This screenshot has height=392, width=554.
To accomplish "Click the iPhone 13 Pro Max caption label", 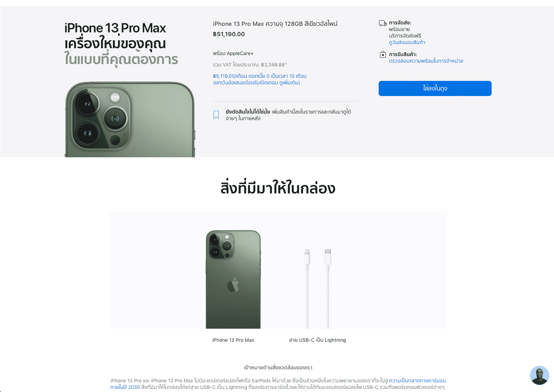I will 233,340.
